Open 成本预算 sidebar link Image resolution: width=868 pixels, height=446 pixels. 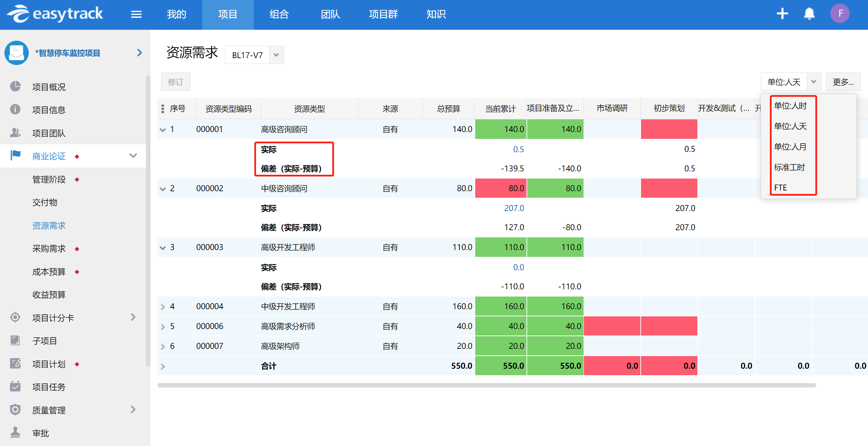49,272
